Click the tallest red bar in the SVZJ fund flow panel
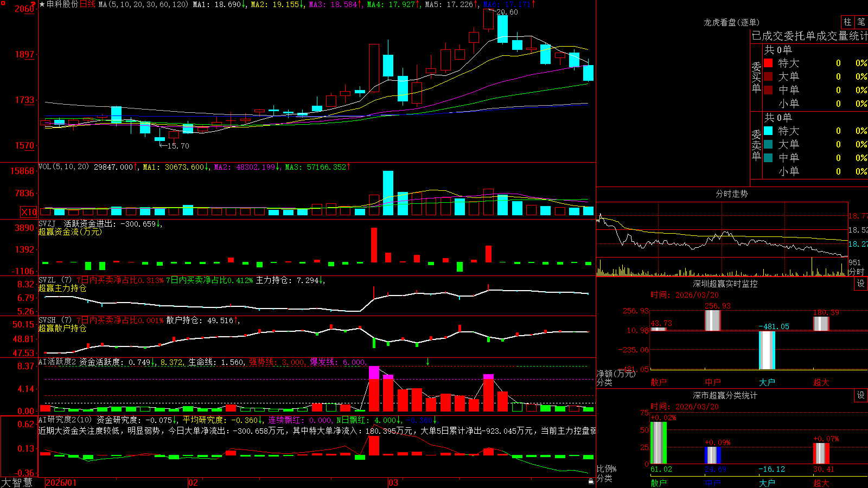This screenshot has height=488, width=868. 374,245
